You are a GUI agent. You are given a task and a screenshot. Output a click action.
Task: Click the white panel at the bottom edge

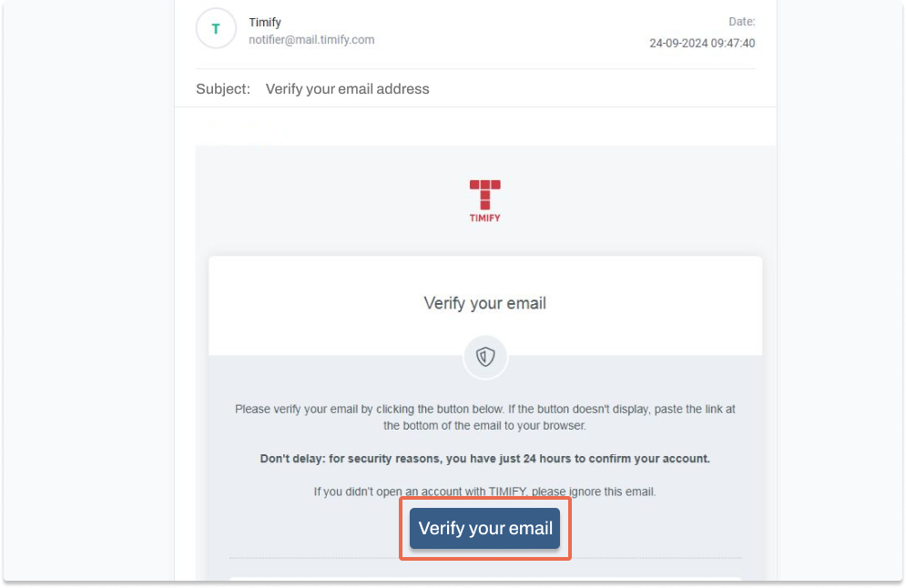click(485, 578)
